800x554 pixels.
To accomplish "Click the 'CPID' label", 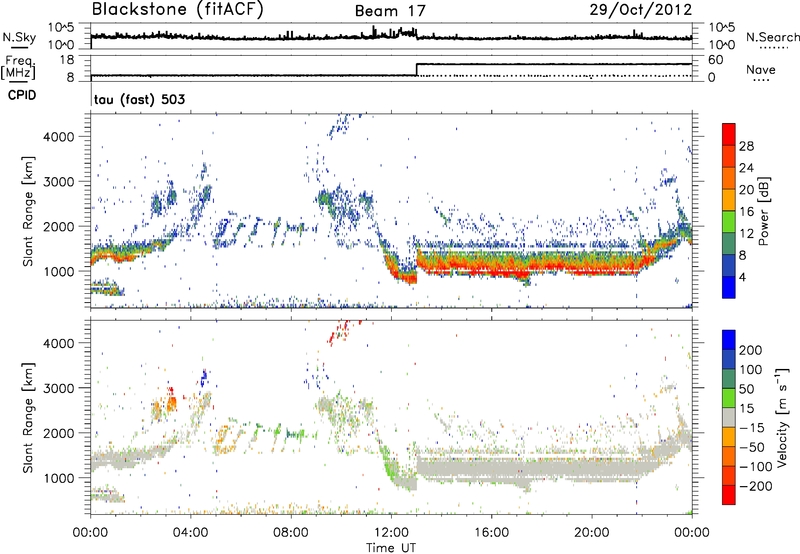I will coord(22,95).
